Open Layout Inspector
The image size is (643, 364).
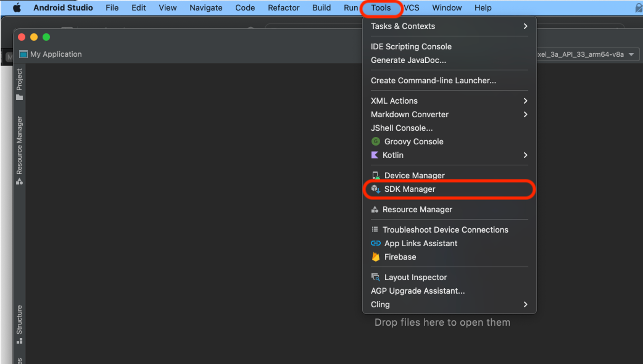tap(449, 277)
